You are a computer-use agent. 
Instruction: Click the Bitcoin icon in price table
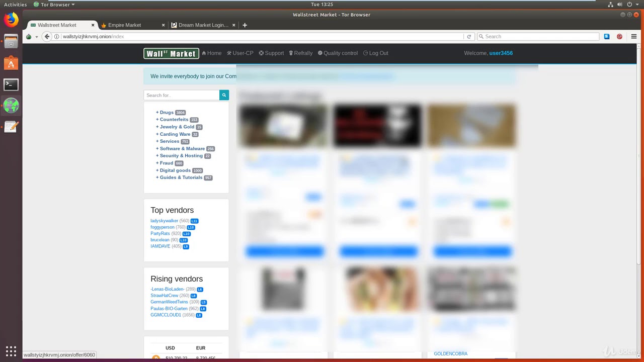click(156, 358)
